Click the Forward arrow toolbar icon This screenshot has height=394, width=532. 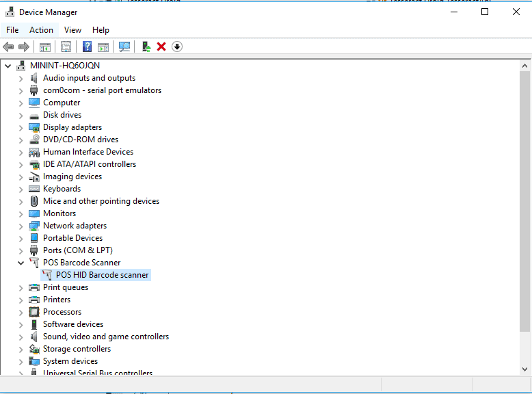point(24,47)
